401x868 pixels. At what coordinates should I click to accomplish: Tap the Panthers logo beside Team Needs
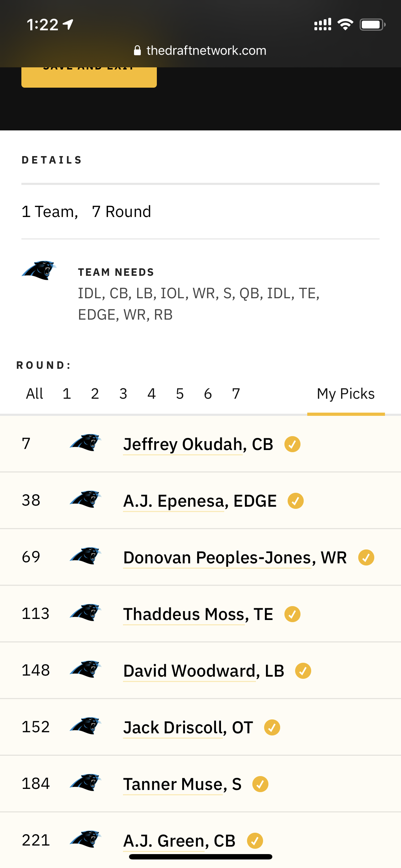point(39,270)
